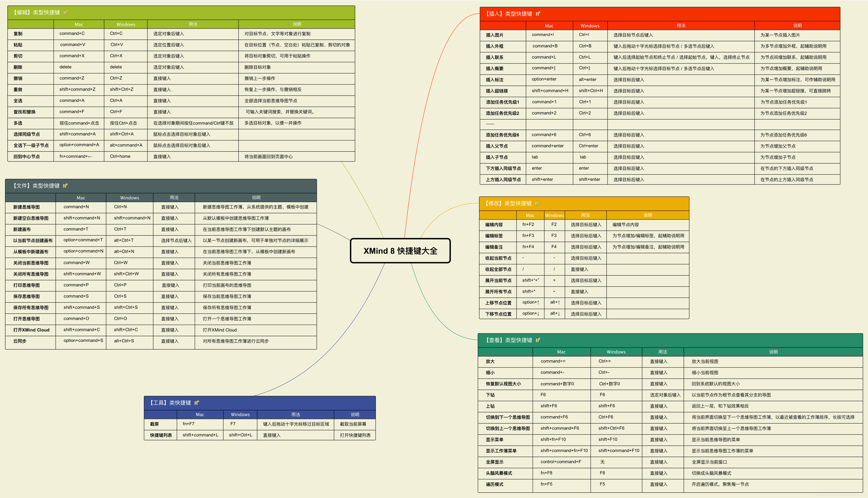Image resolution: width=868 pixels, height=498 pixels.
Task: Select the 头脑风暴模式 row label
Action: [499, 473]
